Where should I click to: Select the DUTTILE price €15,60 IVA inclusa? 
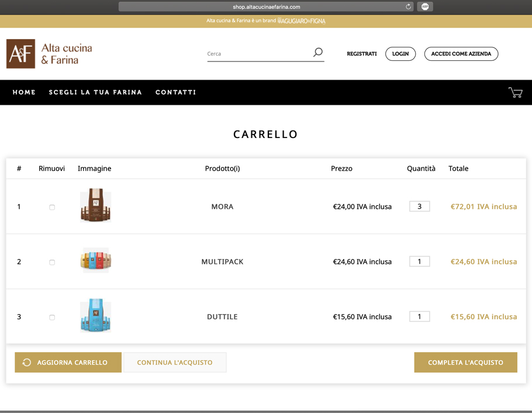(362, 316)
